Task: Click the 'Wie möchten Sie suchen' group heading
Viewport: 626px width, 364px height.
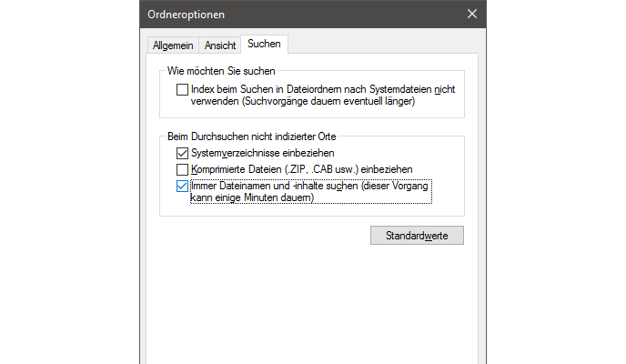Action: pos(221,71)
